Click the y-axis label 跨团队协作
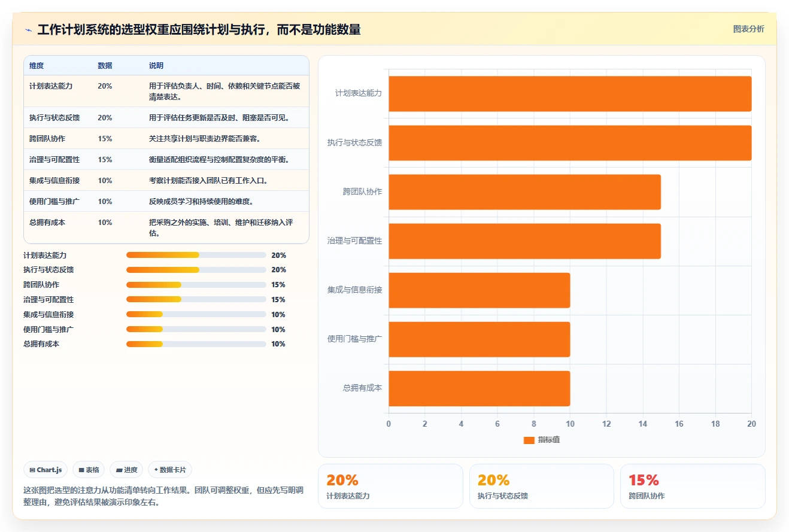 (x=362, y=191)
